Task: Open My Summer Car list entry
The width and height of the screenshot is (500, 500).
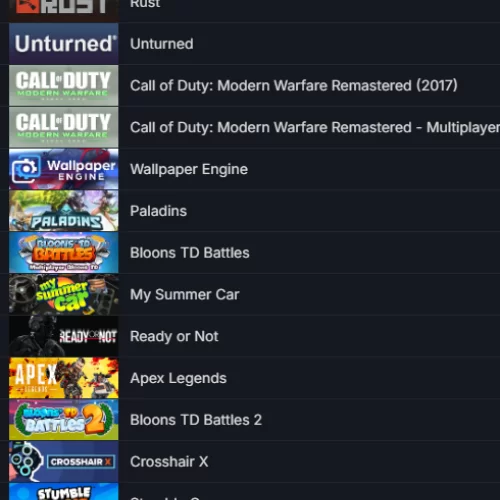Action: (185, 295)
